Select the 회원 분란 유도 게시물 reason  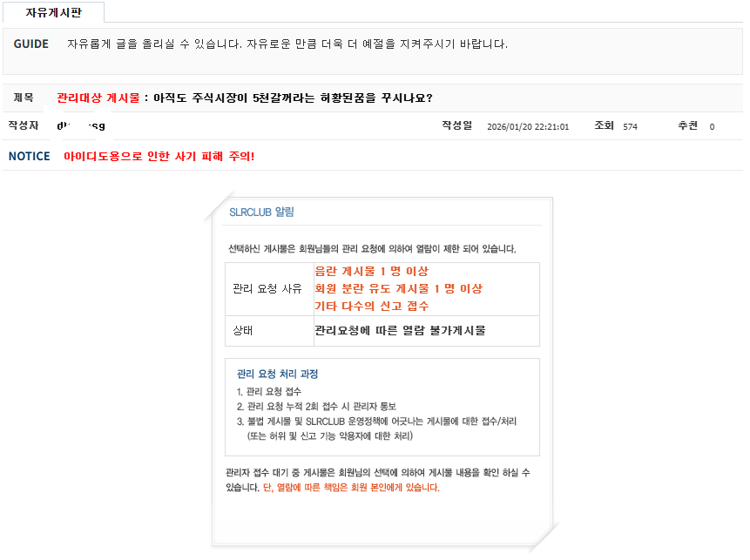coord(398,288)
